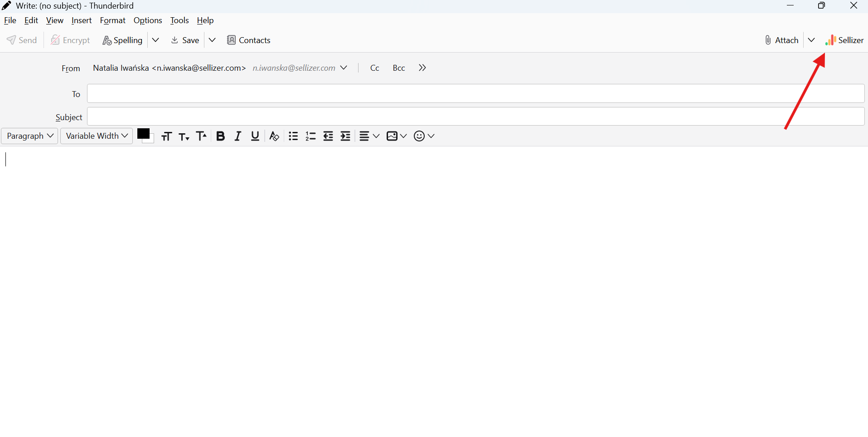868x437 pixels.
Task: Decrease the font size
Action: click(184, 136)
